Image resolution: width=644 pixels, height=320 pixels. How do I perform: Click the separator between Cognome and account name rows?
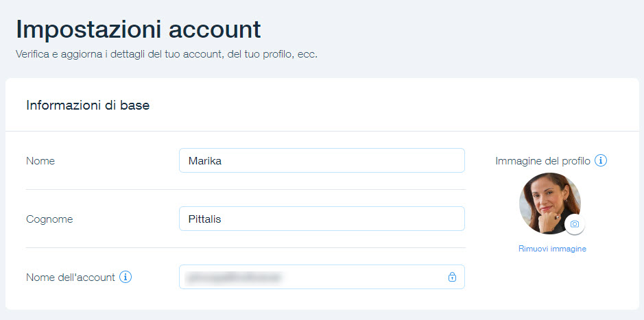pos(245,248)
